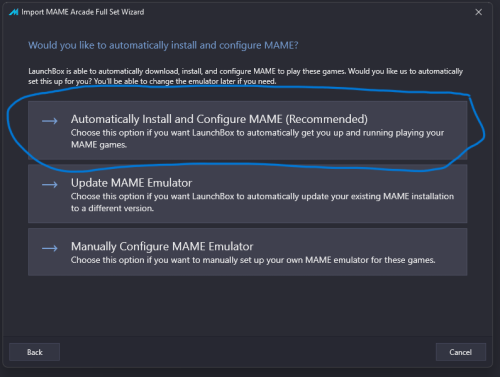Click arrow icon beside Automatically Install option
Image resolution: width=500 pixels, height=377 pixels.
point(50,121)
